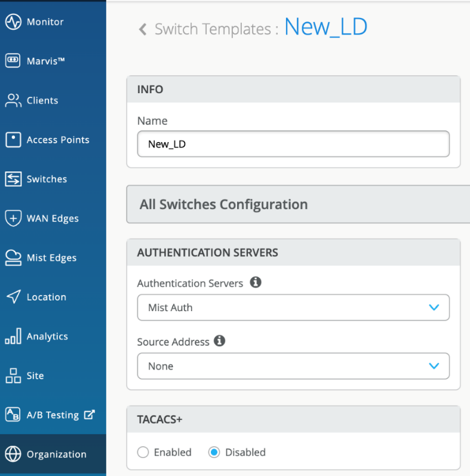Screen dimensions: 470x476
Task: Navigate to Mist Edges
Action: [x=51, y=258]
